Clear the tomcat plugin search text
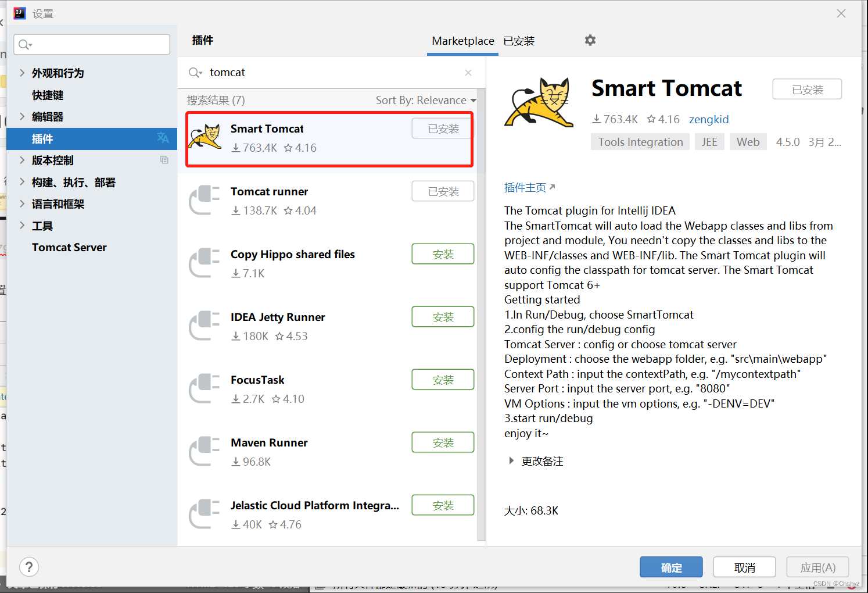The width and height of the screenshot is (868, 593). tap(468, 73)
